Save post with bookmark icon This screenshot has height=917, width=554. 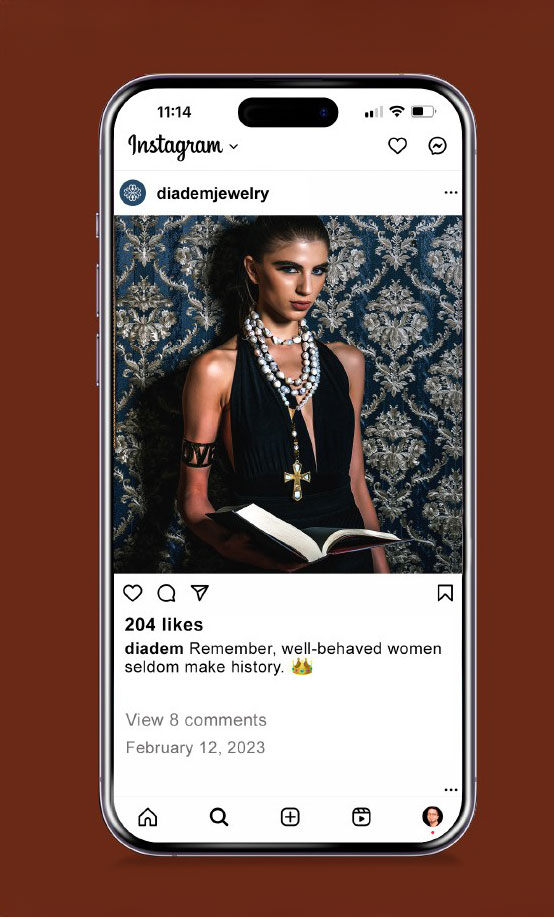pos(445,593)
